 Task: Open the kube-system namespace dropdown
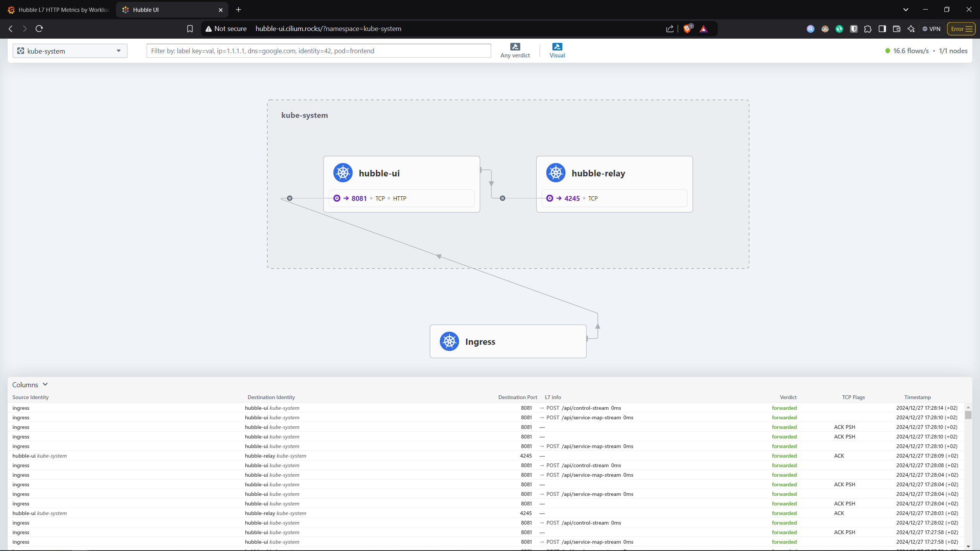pos(70,51)
